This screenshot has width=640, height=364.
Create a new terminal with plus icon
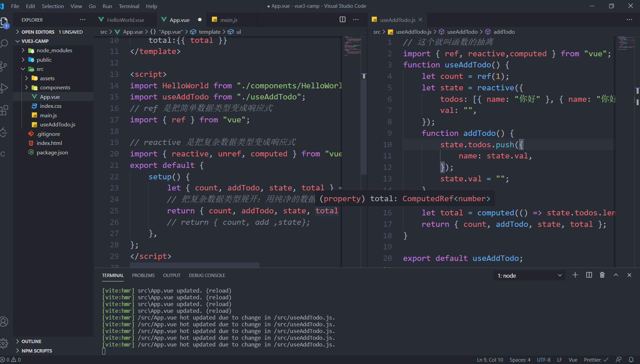pyautogui.click(x=575, y=275)
